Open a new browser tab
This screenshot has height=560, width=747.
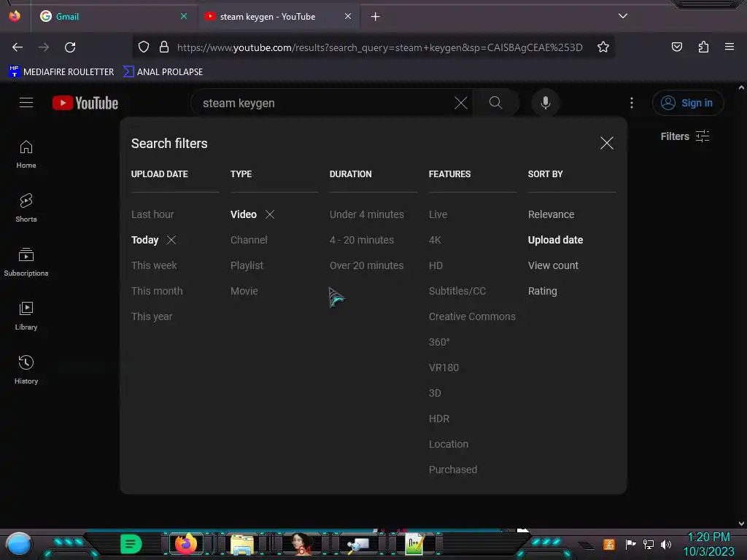[376, 17]
